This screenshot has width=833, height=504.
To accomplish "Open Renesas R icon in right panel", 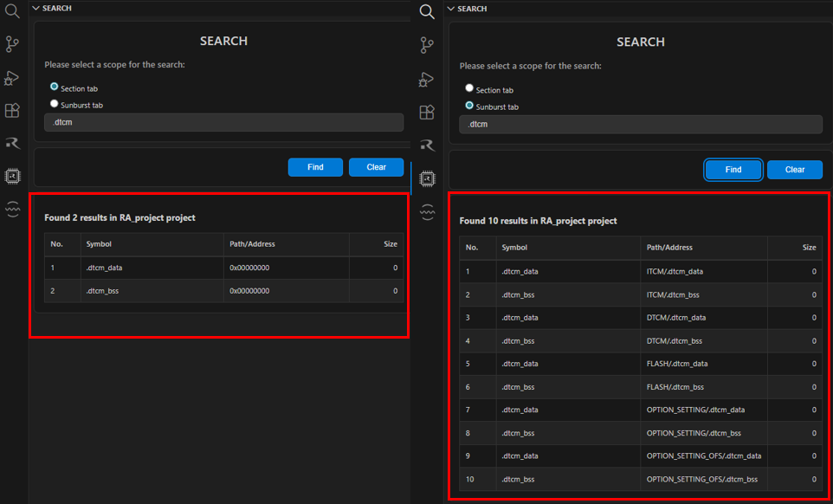I will click(427, 145).
